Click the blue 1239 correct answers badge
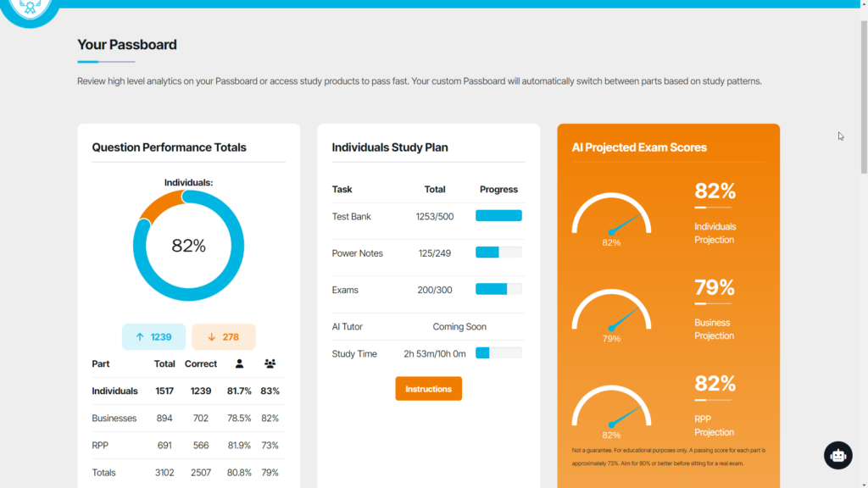The height and width of the screenshot is (488, 868). [153, 336]
